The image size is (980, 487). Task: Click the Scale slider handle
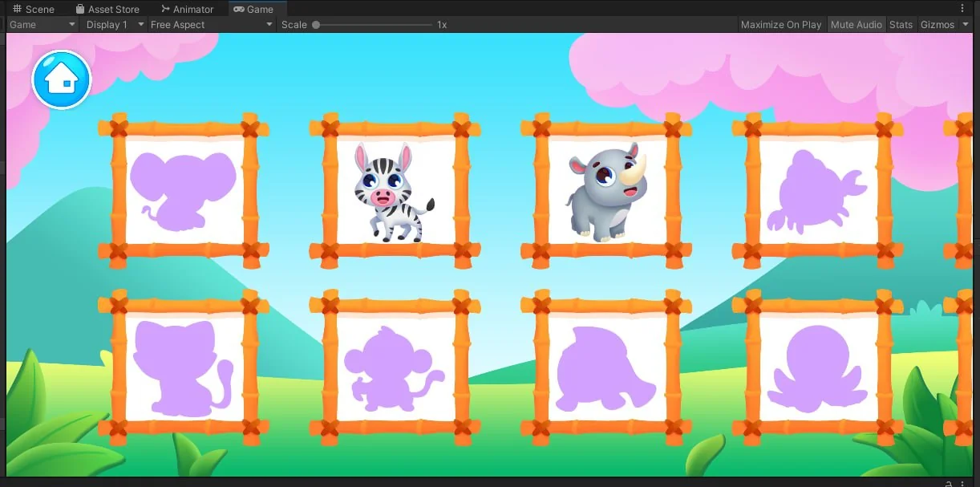coord(316,25)
